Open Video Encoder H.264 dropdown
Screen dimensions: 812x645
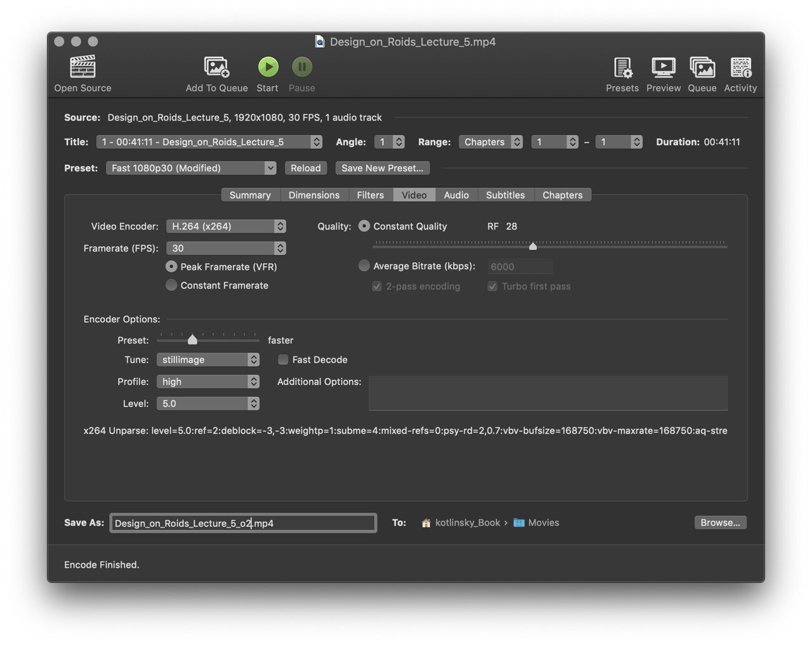pyautogui.click(x=226, y=226)
